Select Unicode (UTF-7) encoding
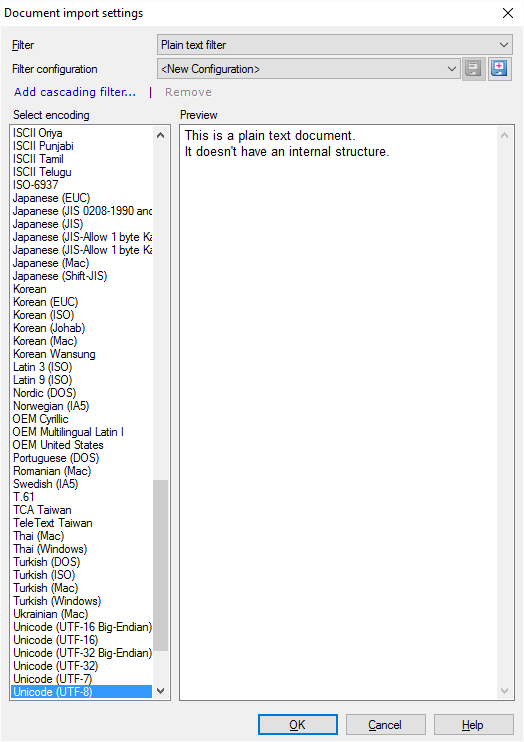 coord(81,680)
